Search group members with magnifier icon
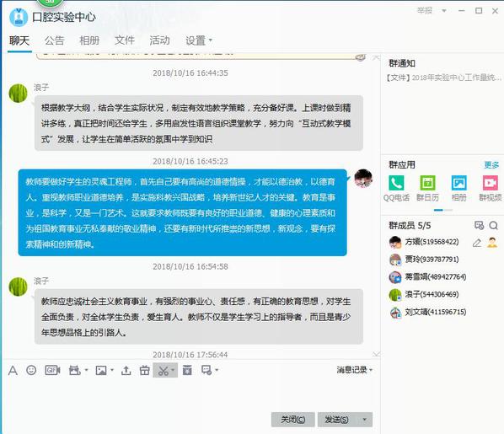Screen dimensions: 504x434 pyautogui.click(x=493, y=226)
